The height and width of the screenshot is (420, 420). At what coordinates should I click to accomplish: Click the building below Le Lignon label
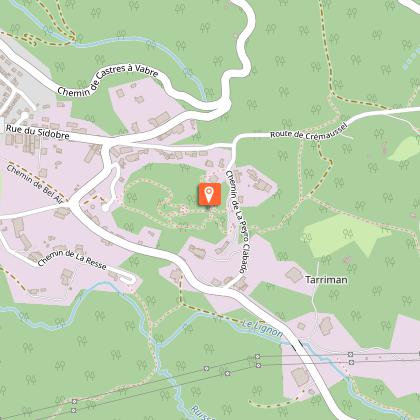tap(300, 376)
